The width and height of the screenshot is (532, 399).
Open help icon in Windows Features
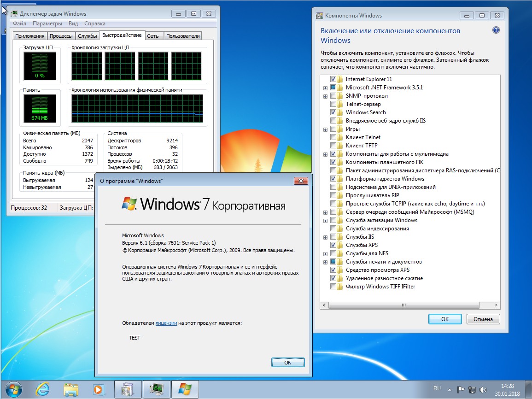(496, 30)
